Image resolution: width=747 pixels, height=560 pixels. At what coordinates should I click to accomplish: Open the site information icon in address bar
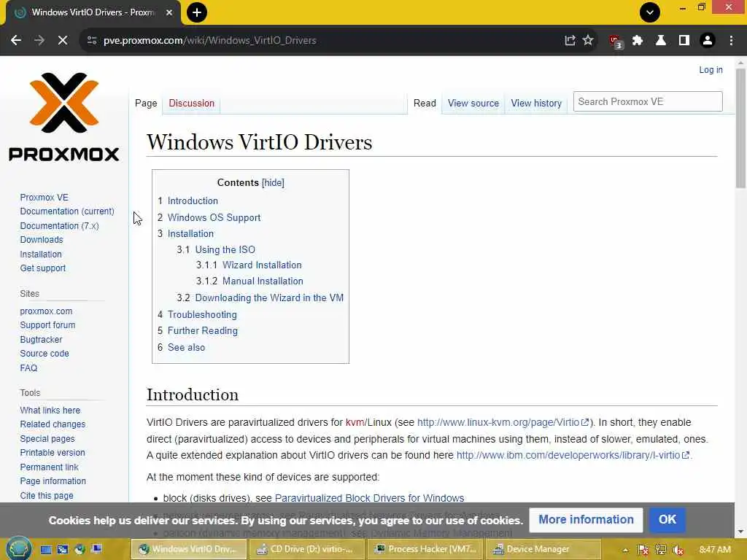point(92,41)
